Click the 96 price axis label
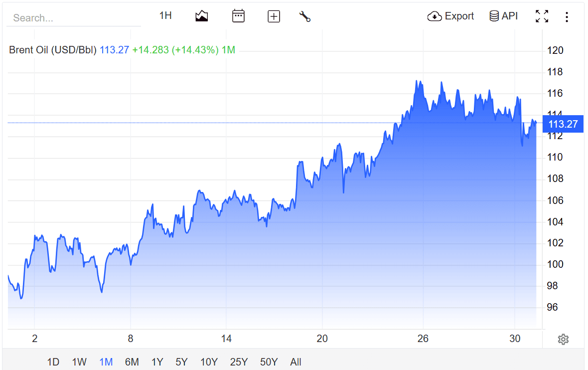588x370 pixels. [x=553, y=307]
